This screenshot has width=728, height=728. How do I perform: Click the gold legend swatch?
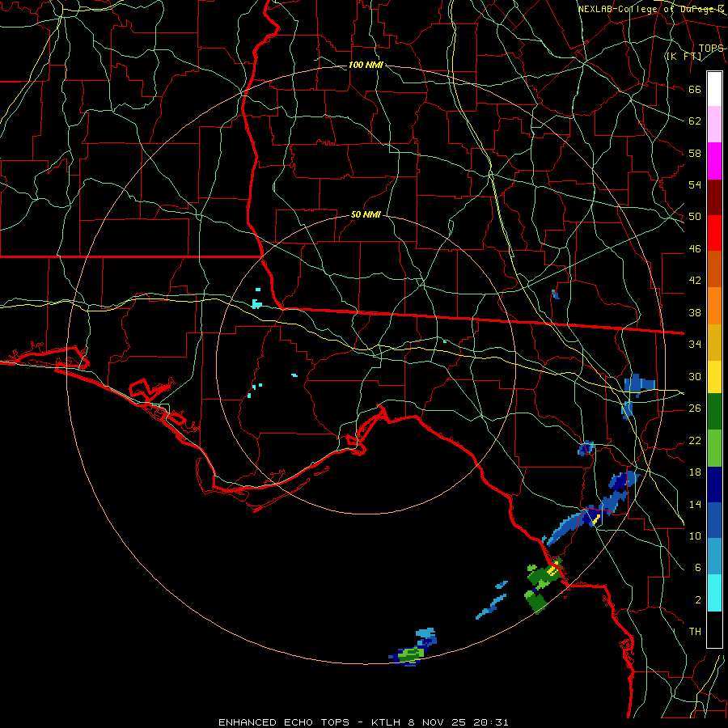[714, 342]
